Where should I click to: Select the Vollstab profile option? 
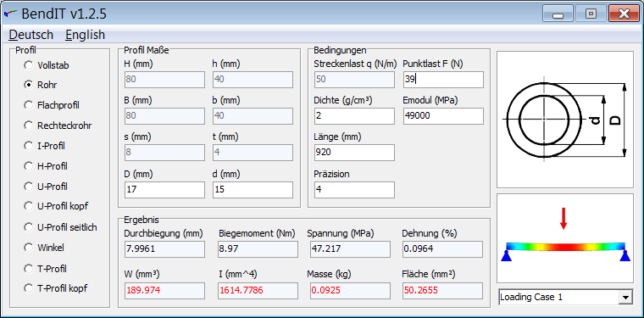coord(47,65)
